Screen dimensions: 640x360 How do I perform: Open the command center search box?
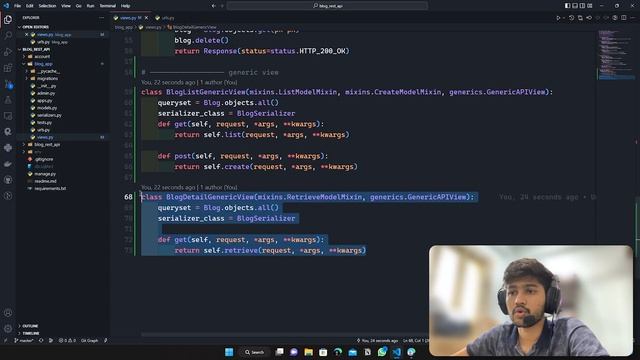pyautogui.click(x=327, y=6)
